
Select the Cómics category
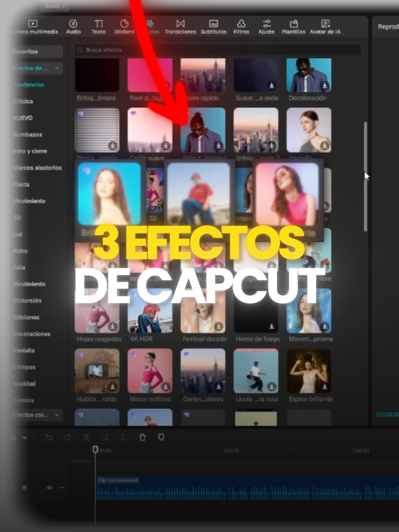pos(23,400)
